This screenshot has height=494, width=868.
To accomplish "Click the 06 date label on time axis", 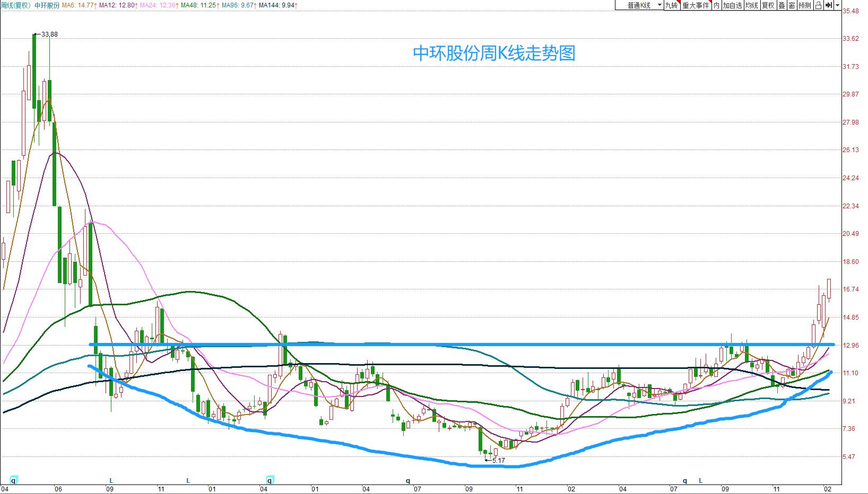I will point(58,489).
